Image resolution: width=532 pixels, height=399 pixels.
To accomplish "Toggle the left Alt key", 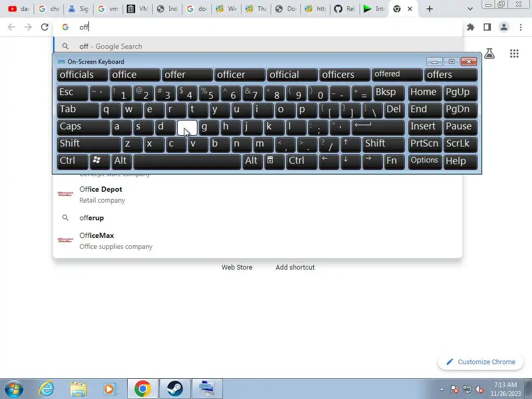I will pos(122,162).
